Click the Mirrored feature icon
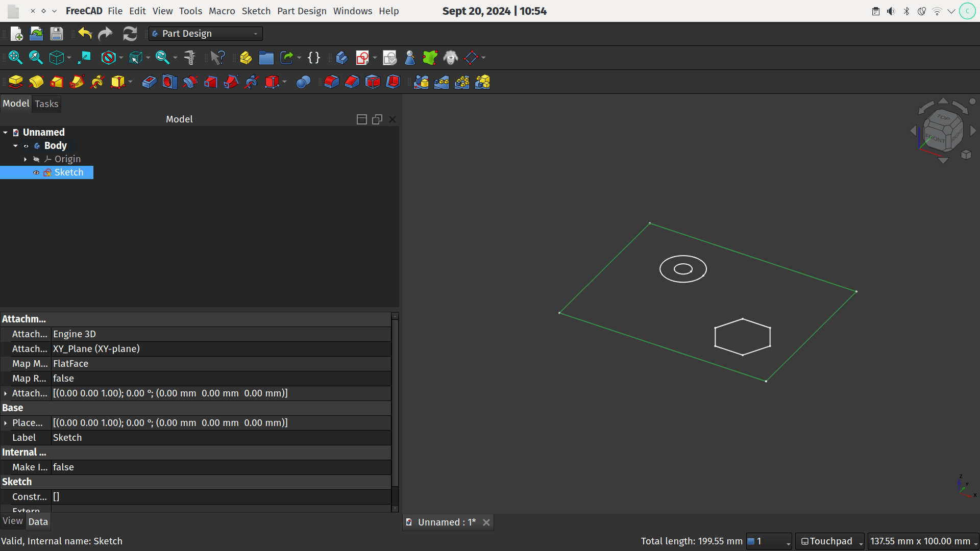Viewport: 980px width, 551px height. (421, 82)
